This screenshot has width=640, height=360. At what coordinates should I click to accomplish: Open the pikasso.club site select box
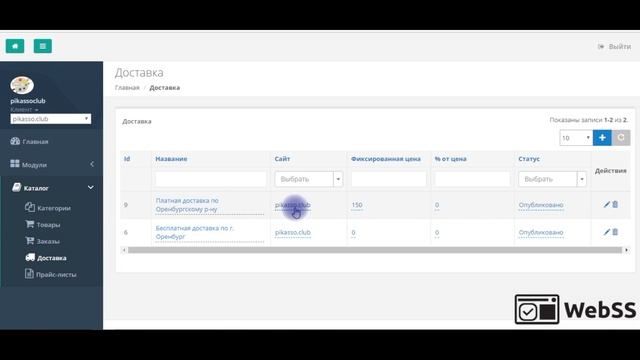click(51, 119)
